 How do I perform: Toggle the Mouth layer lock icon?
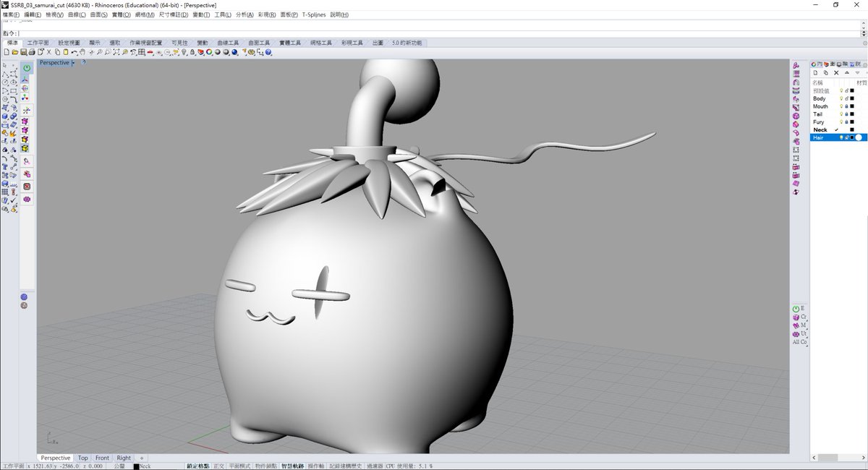[846, 106]
